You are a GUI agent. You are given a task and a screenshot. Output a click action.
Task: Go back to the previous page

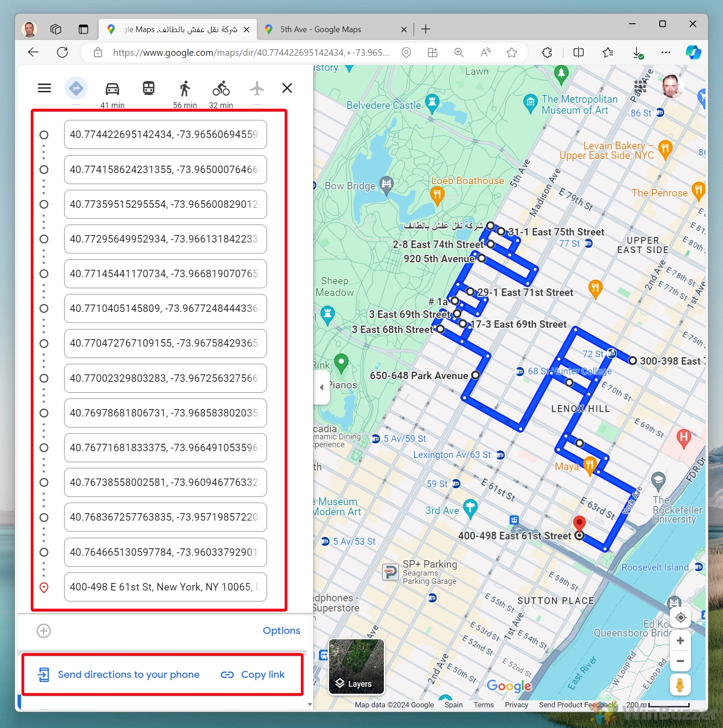tap(33, 53)
